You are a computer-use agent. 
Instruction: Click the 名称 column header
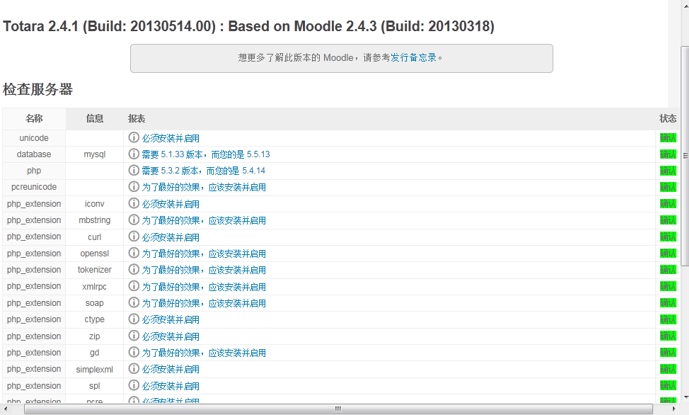point(34,118)
